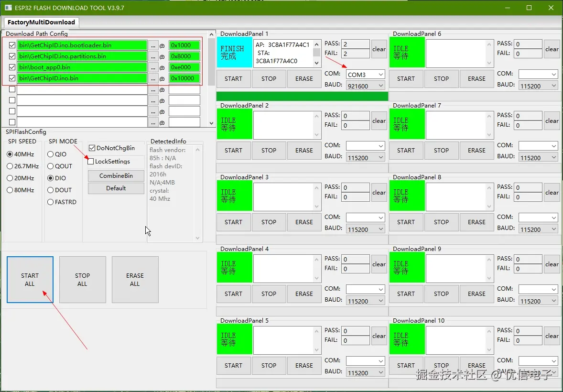Click ERASE in DownloadPanel 1
The width and height of the screenshot is (563, 392).
pyautogui.click(x=304, y=79)
